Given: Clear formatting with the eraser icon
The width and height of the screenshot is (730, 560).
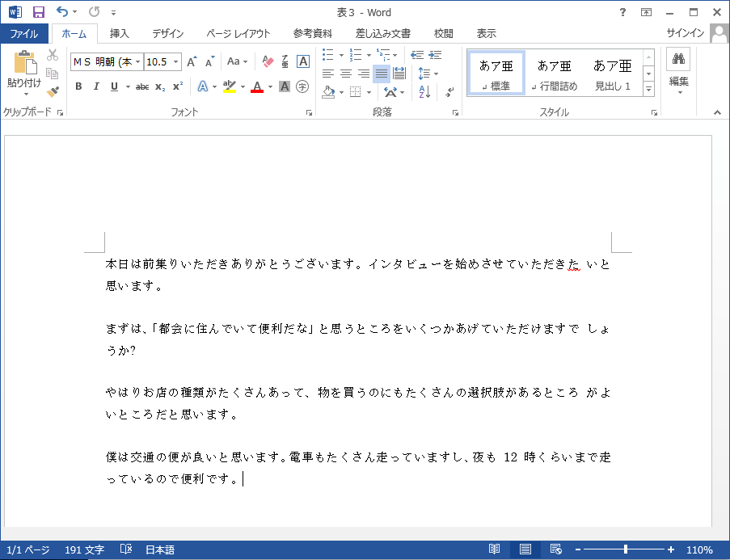Looking at the screenshot, I should point(268,61).
